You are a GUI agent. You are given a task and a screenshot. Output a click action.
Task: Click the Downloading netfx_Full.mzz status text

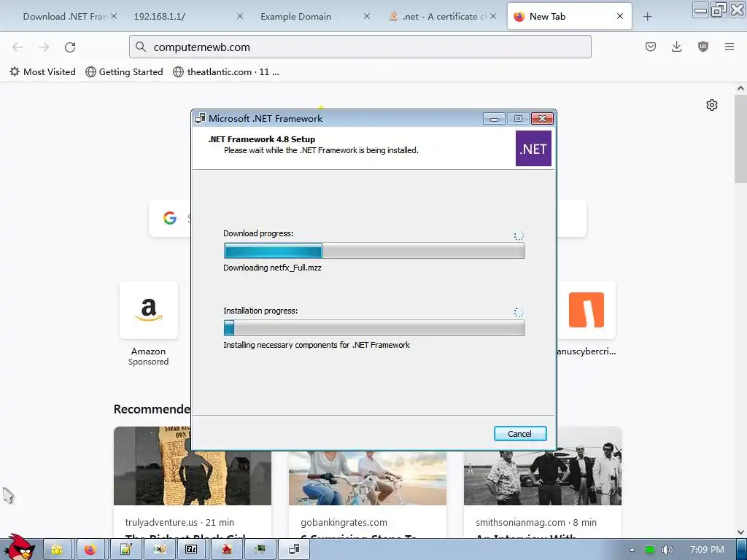273,268
